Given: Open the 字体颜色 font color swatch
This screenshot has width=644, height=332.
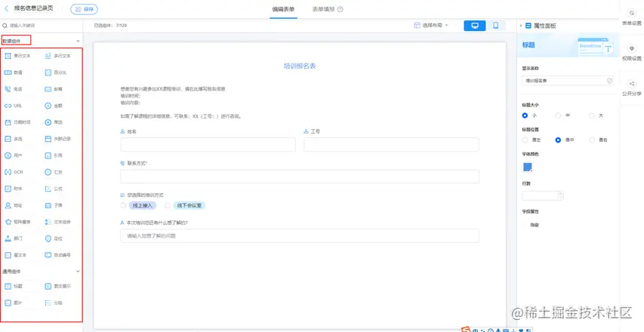Looking at the screenshot, I should coord(528,168).
